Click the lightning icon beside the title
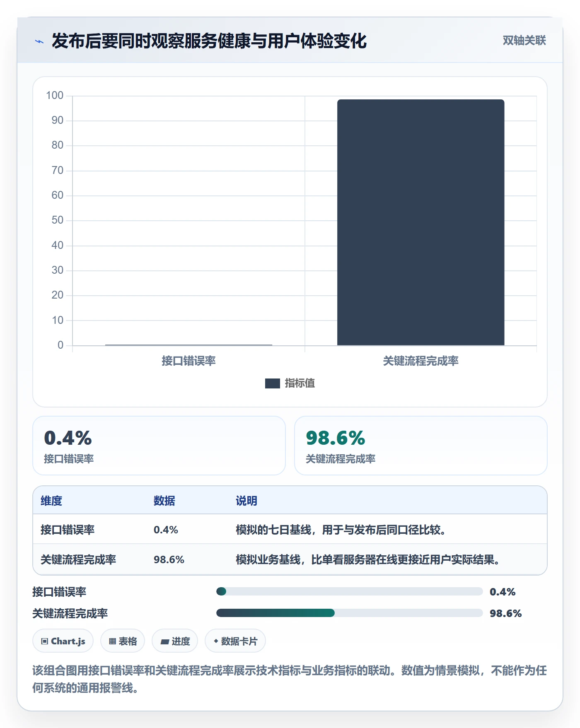Screen dimensions: 580x728 pyautogui.click(x=39, y=41)
